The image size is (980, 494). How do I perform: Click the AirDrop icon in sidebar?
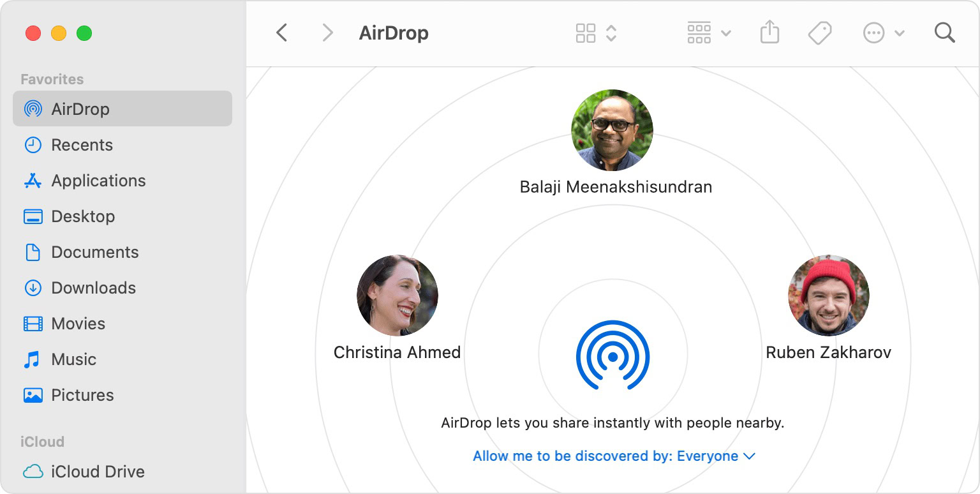(x=33, y=109)
